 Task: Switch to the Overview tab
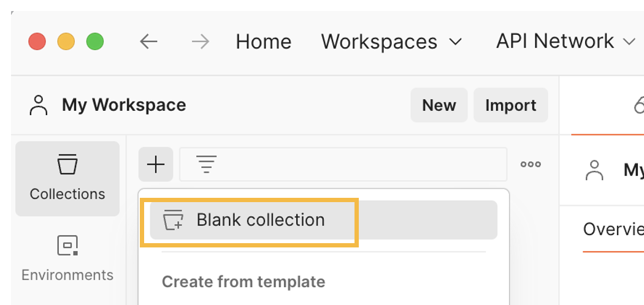pyautogui.click(x=613, y=229)
